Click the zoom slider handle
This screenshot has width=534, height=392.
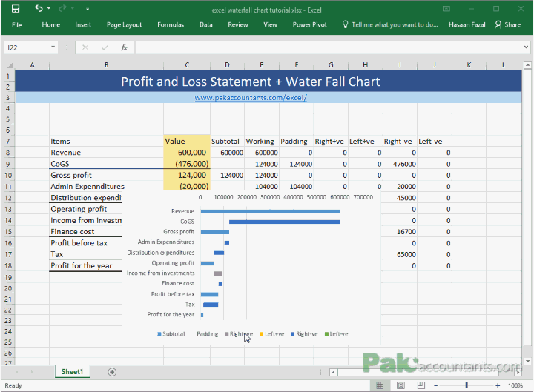pos(467,385)
